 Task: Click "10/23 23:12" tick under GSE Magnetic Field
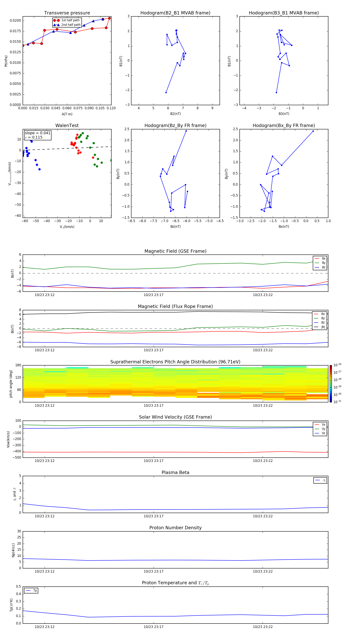tap(44, 295)
